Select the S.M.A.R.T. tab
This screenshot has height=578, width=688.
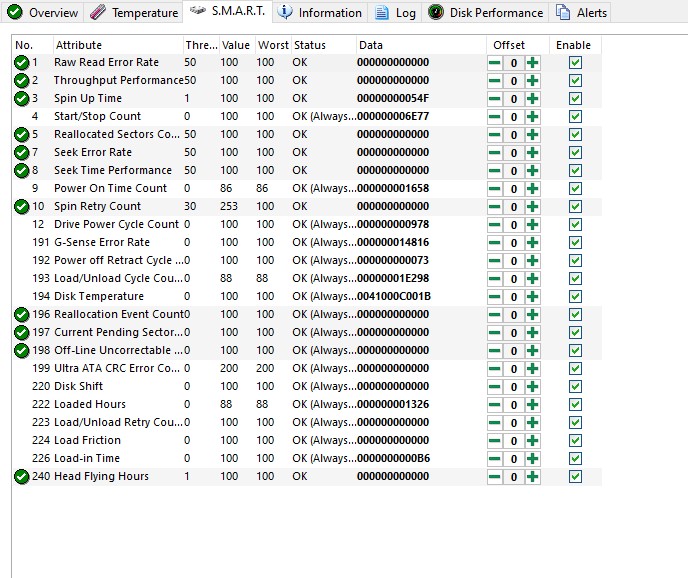pyautogui.click(x=228, y=11)
